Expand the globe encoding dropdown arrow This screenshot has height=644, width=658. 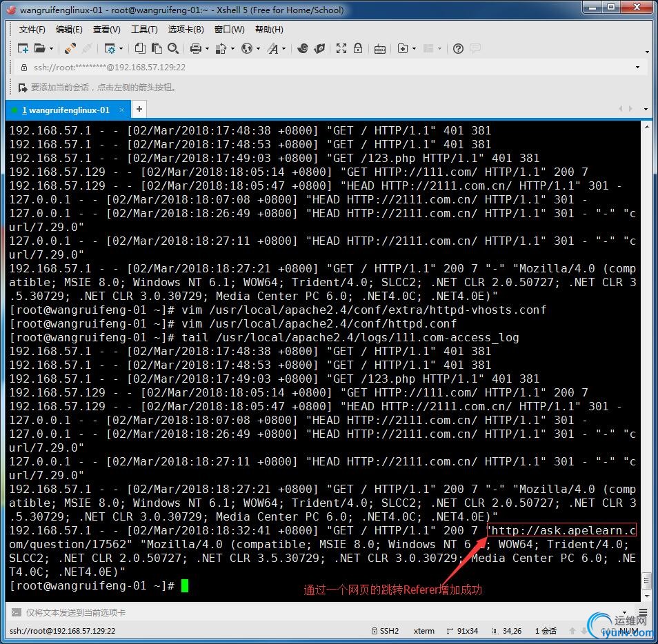[x=258, y=49]
